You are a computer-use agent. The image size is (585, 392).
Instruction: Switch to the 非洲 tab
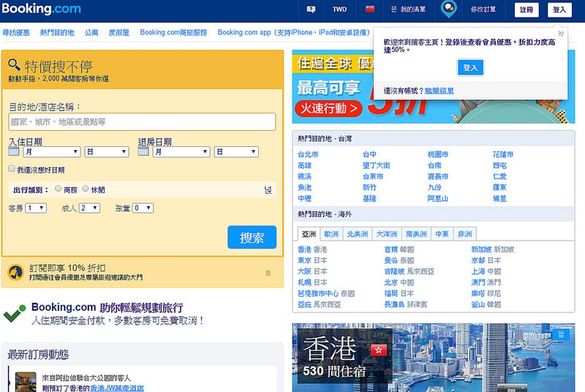[x=464, y=234]
